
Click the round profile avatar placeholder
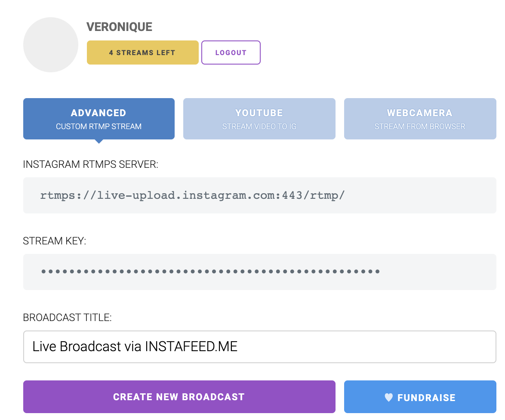pyautogui.click(x=51, y=45)
